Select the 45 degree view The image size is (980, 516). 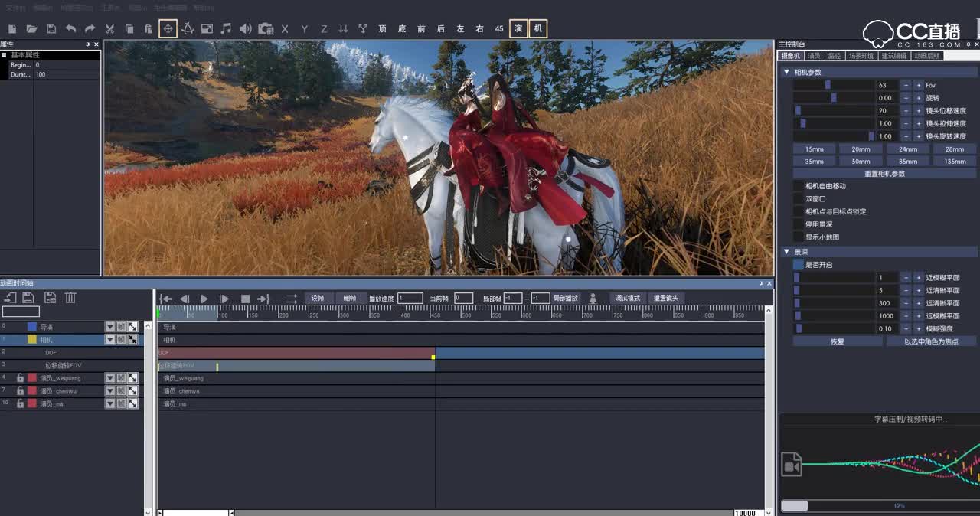pyautogui.click(x=499, y=29)
